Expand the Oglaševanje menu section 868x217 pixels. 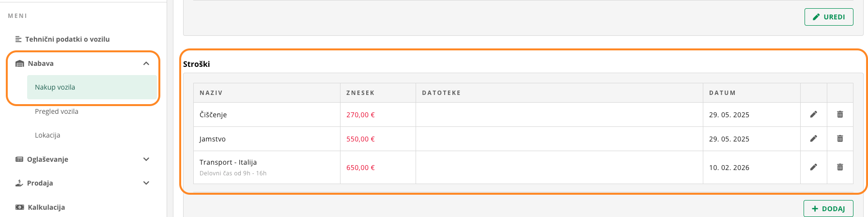[x=146, y=159]
